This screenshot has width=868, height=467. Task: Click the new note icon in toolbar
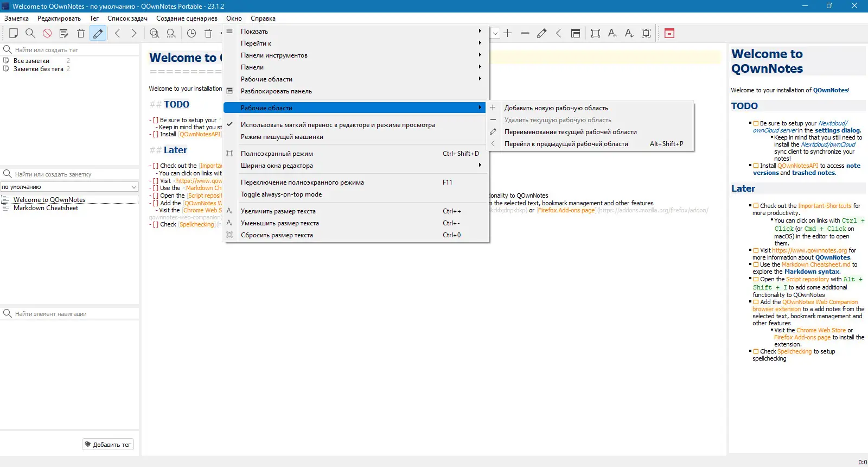(x=14, y=33)
